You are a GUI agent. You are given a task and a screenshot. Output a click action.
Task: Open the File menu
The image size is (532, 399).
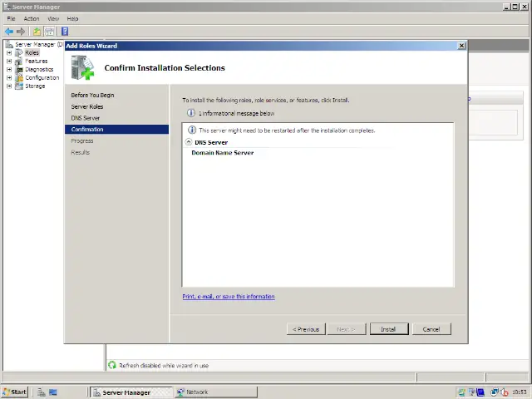11,18
